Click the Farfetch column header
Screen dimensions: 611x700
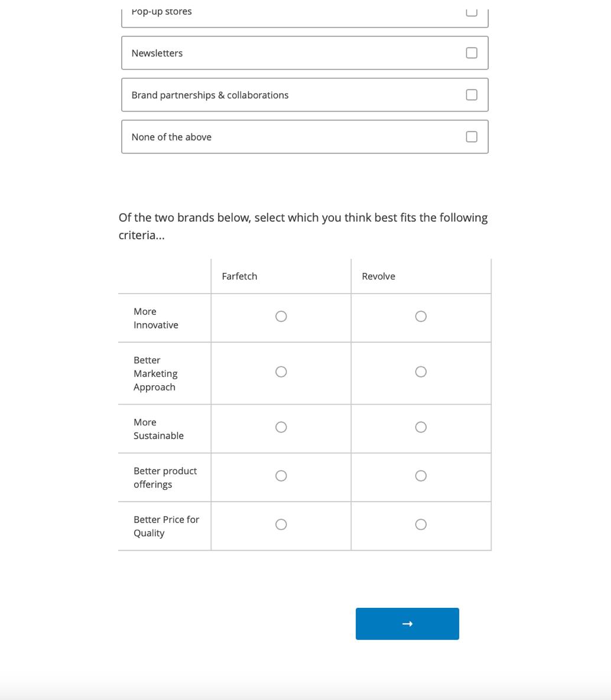[239, 276]
